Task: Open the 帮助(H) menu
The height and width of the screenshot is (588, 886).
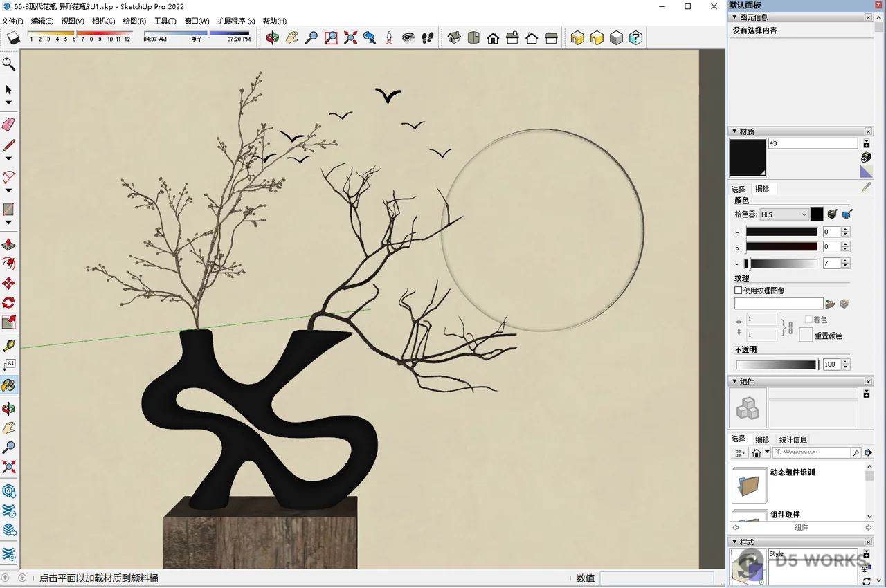Action: tap(275, 21)
